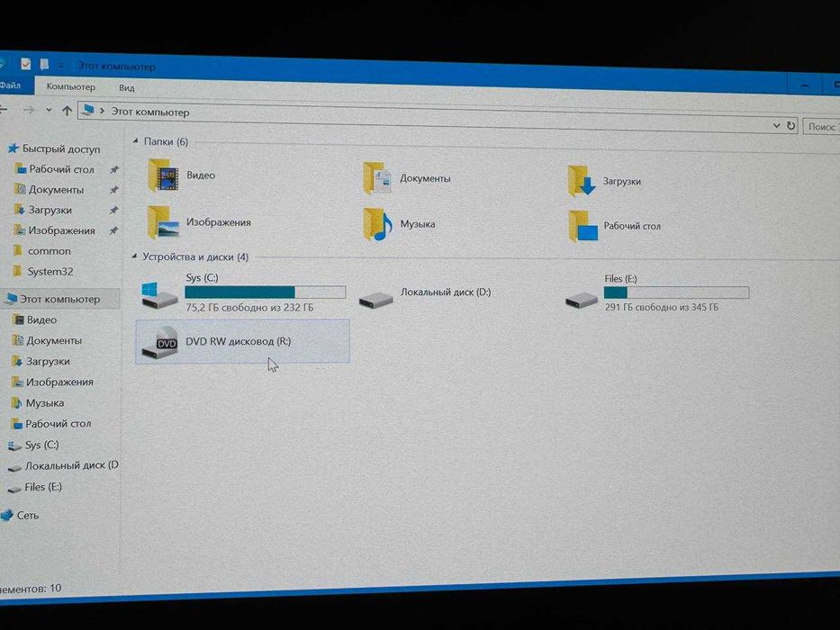Select Загрузки under Этот компьютер in sidebar
840x630 pixels.
[48, 361]
